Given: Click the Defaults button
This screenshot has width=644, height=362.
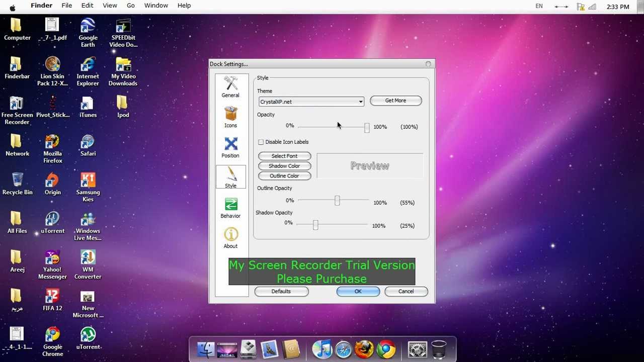Looking at the screenshot, I should [x=281, y=292].
